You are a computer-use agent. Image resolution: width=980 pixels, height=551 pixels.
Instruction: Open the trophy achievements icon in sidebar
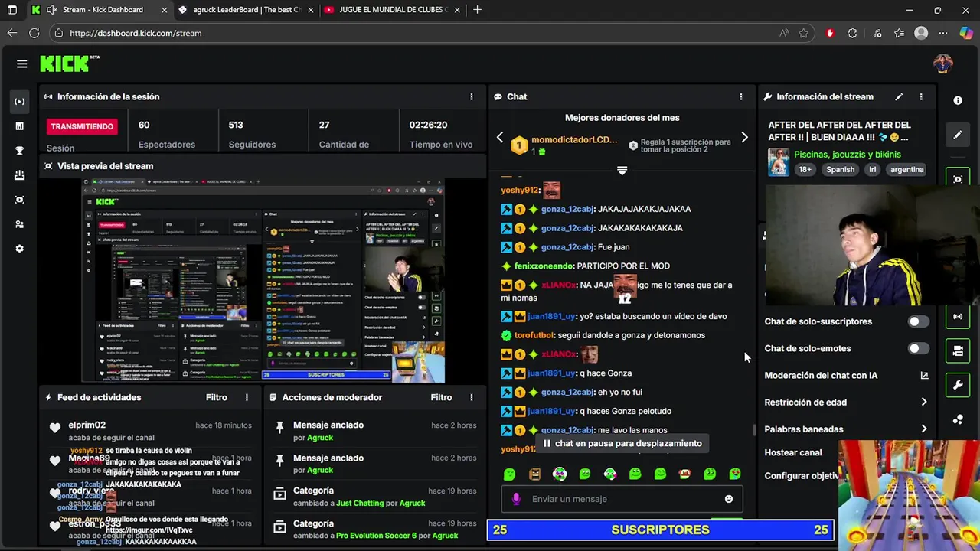(x=19, y=151)
